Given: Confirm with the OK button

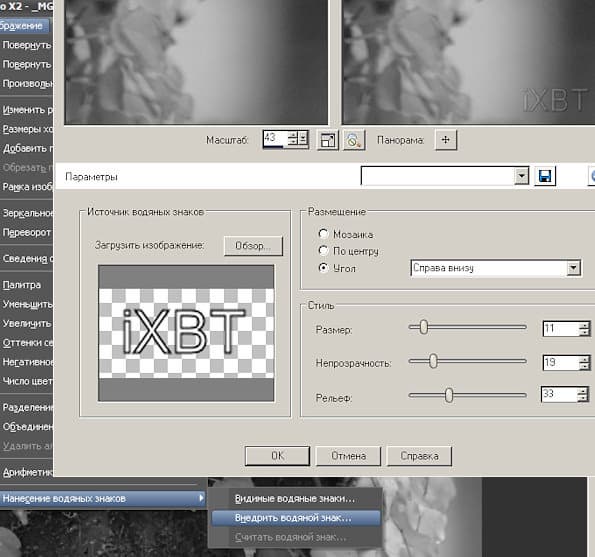Looking at the screenshot, I should [277, 456].
